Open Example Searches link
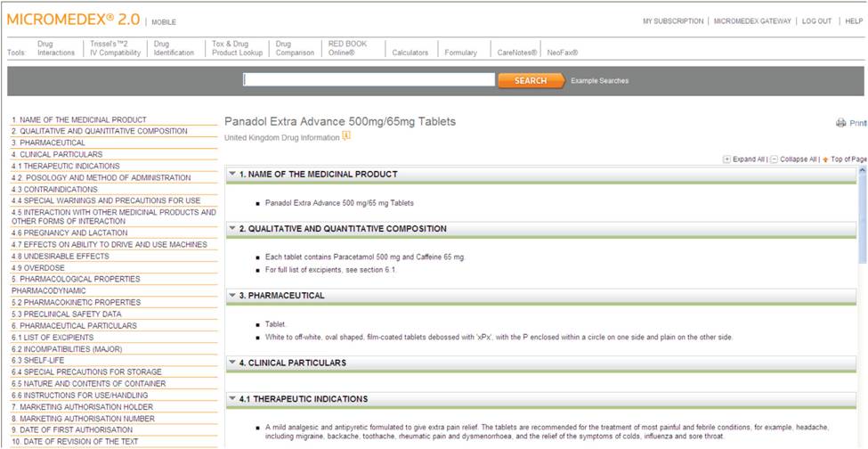 pos(599,81)
